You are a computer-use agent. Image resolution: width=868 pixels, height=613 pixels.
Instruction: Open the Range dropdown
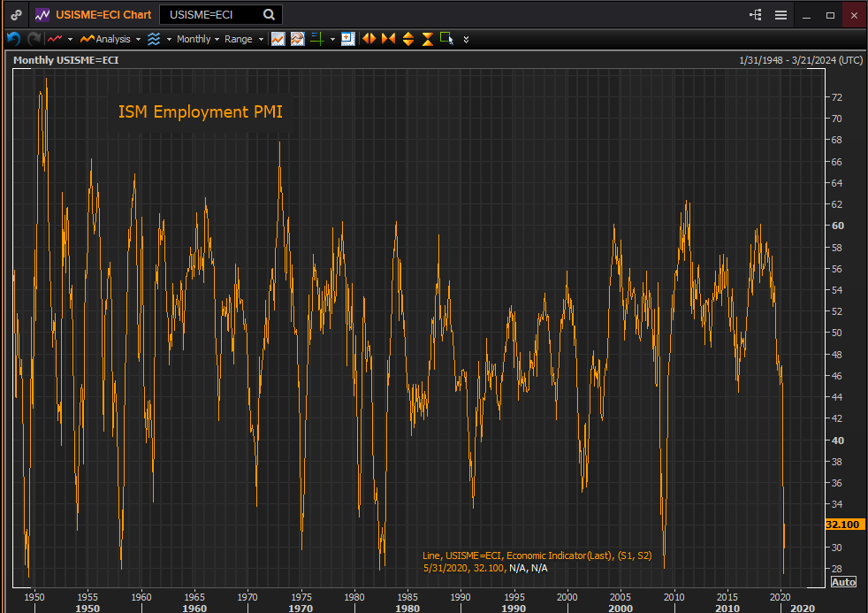[x=244, y=39]
